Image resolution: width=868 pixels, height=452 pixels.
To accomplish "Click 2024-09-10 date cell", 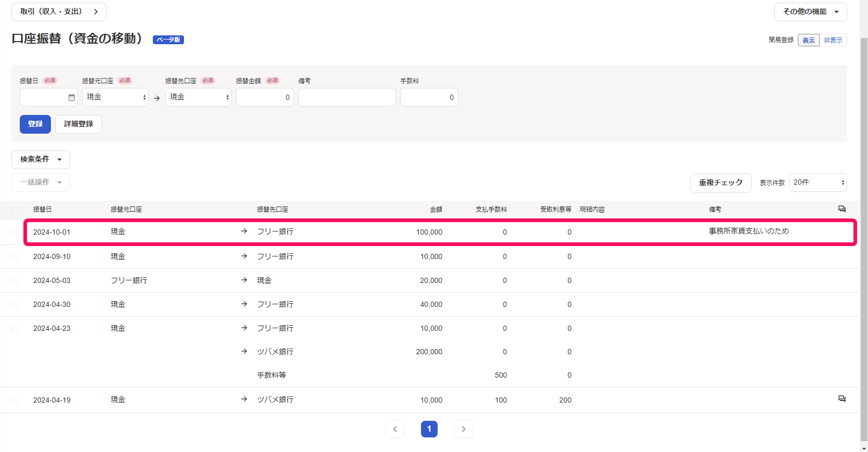I will pyautogui.click(x=51, y=257).
